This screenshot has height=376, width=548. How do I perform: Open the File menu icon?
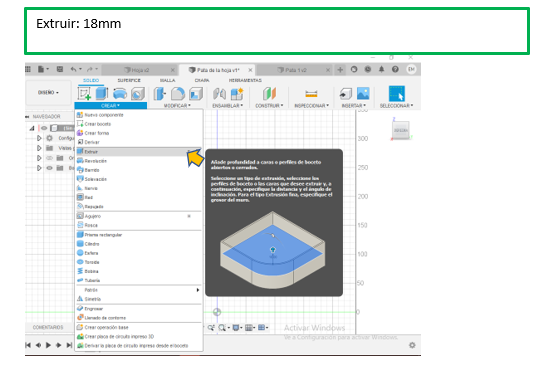[x=43, y=69]
